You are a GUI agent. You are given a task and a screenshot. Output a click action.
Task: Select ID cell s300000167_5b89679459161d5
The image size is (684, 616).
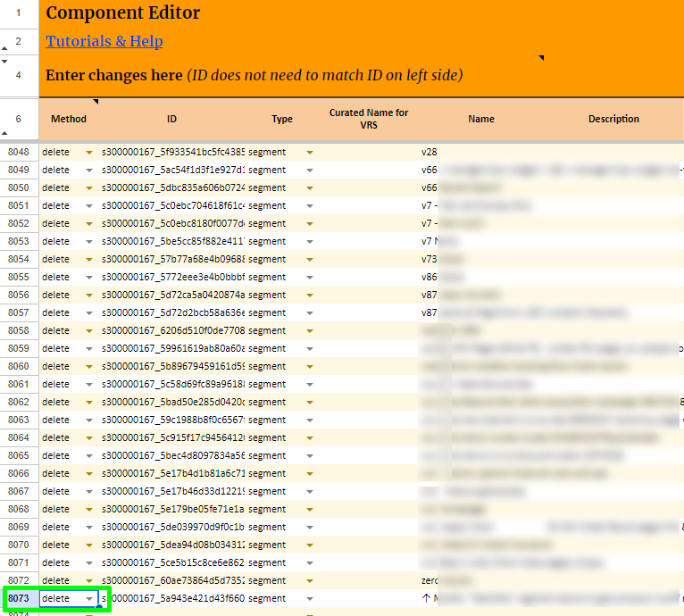(172, 366)
